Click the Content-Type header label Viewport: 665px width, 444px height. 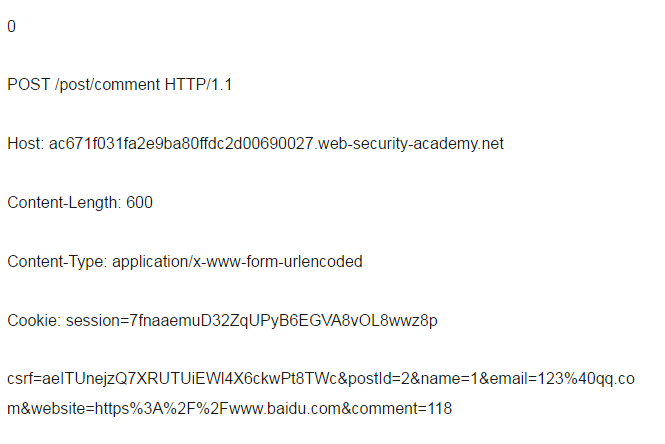(x=57, y=261)
